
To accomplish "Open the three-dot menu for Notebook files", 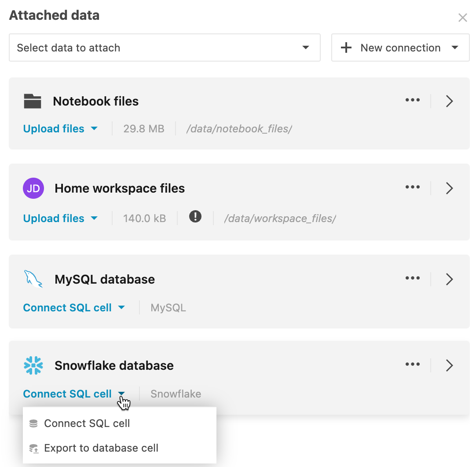I will 413,100.
